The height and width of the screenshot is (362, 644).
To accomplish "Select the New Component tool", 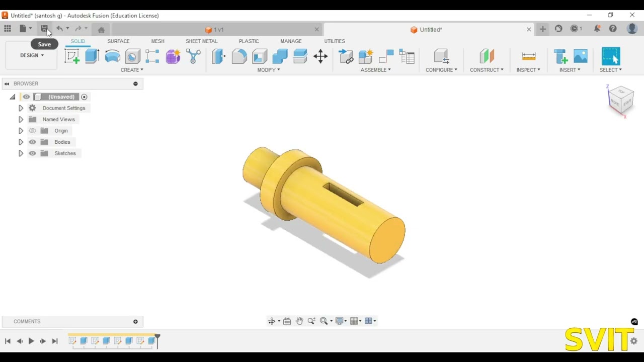I will (x=366, y=56).
